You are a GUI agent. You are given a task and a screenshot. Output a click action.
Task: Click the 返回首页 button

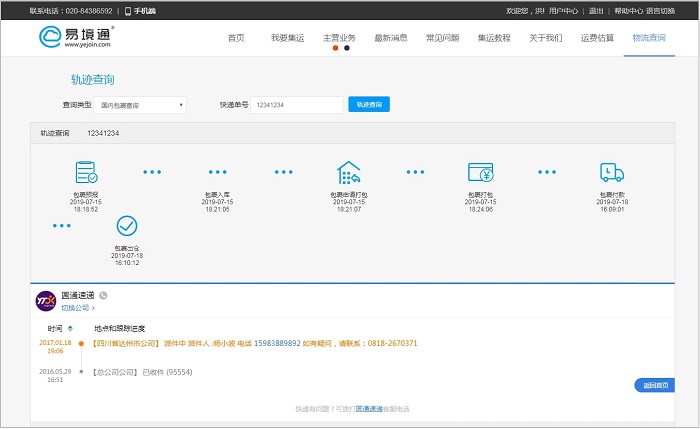coord(654,385)
